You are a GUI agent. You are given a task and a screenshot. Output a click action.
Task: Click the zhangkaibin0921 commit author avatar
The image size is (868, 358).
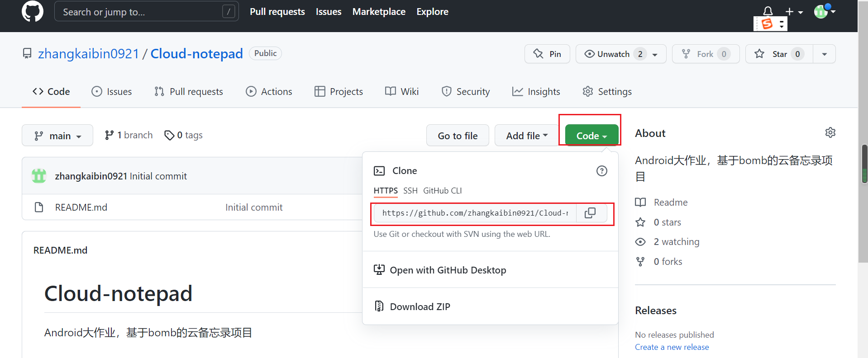(x=39, y=176)
